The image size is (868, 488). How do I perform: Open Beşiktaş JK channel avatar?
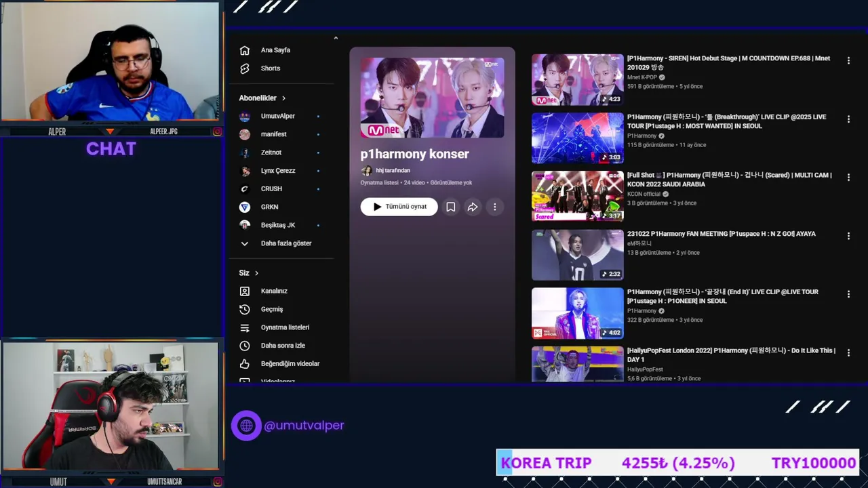click(x=245, y=225)
